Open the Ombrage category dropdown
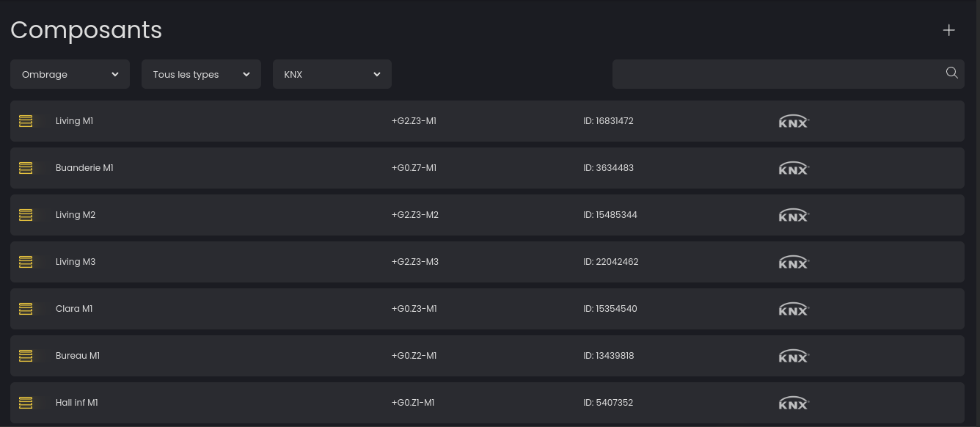Screen dimensions: 980x427 [70, 74]
